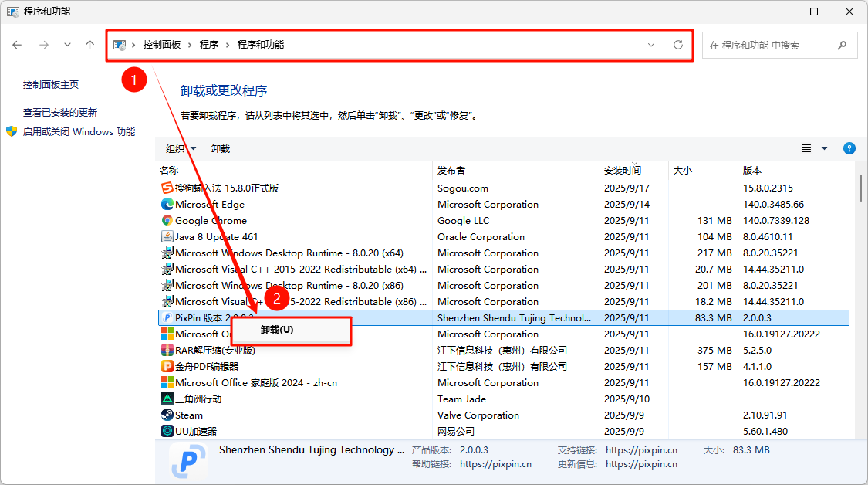The height and width of the screenshot is (485, 868).
Task: Select the Team Jade publisher cell
Action: point(461,399)
